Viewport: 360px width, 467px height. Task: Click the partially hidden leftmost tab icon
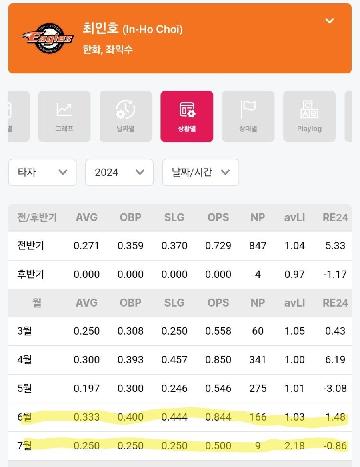tap(19, 116)
